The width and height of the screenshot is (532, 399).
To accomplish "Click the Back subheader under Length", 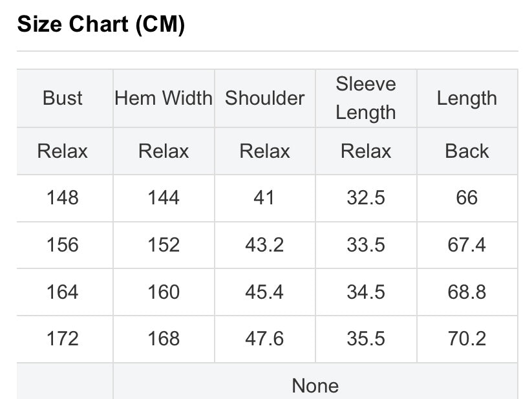I will click(467, 151).
